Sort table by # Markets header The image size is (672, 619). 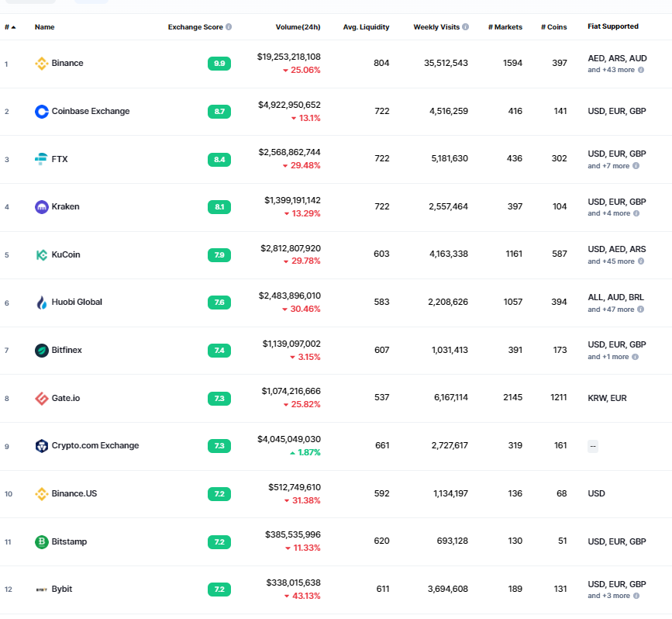(x=505, y=27)
